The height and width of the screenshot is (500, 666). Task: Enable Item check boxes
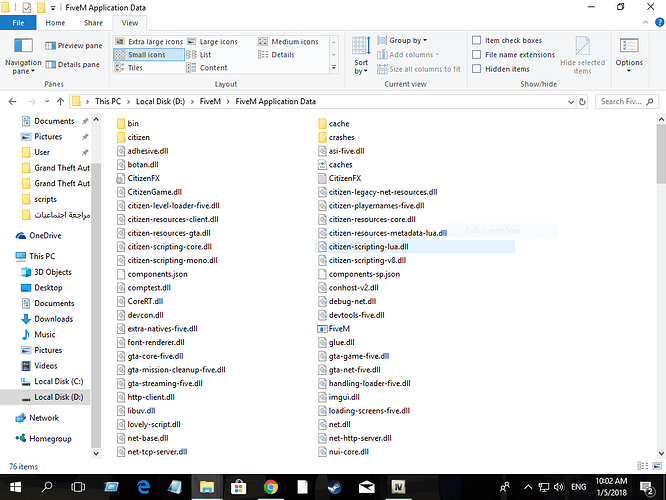477,40
